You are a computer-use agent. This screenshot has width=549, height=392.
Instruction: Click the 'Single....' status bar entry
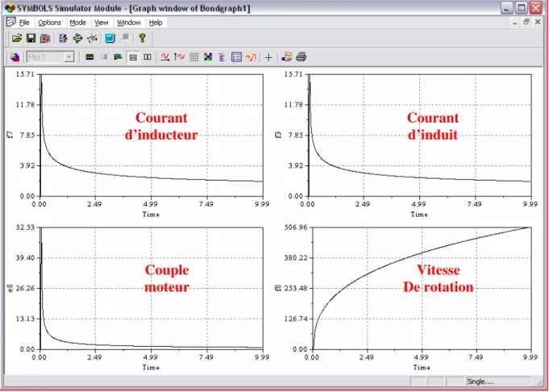point(480,382)
